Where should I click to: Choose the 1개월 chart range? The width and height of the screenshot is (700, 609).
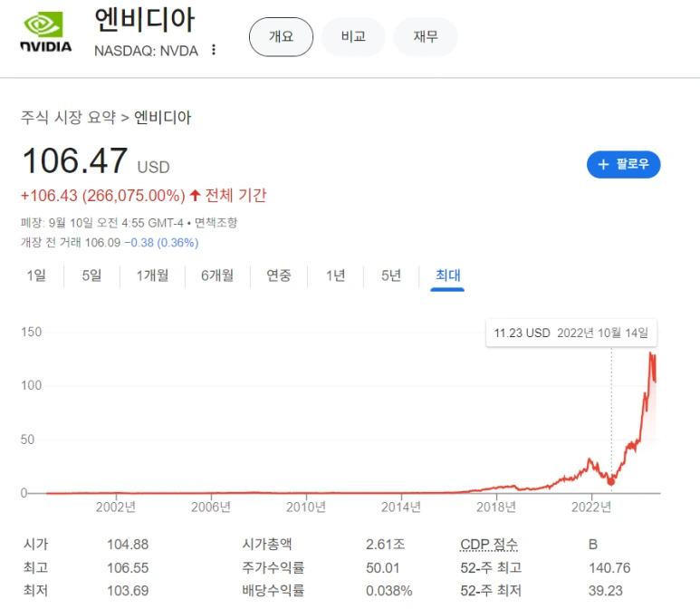[x=152, y=275]
